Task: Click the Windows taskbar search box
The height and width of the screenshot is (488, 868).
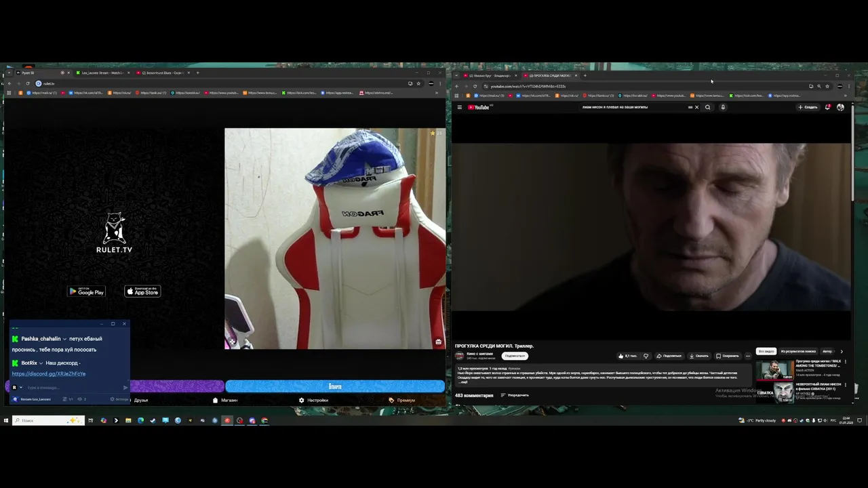Action: point(48,420)
